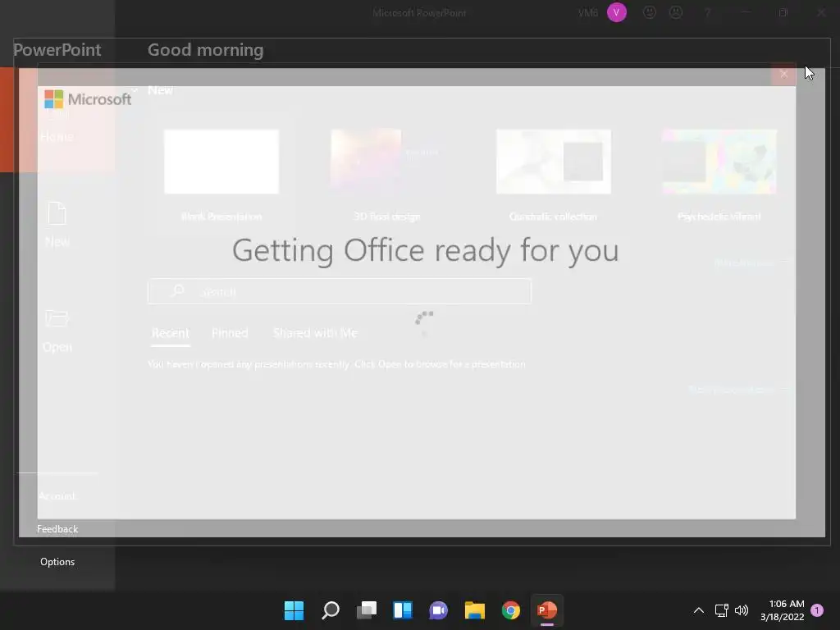Image resolution: width=840 pixels, height=630 pixels.
Task: Open Widgets from taskbar
Action: pyautogui.click(x=403, y=610)
